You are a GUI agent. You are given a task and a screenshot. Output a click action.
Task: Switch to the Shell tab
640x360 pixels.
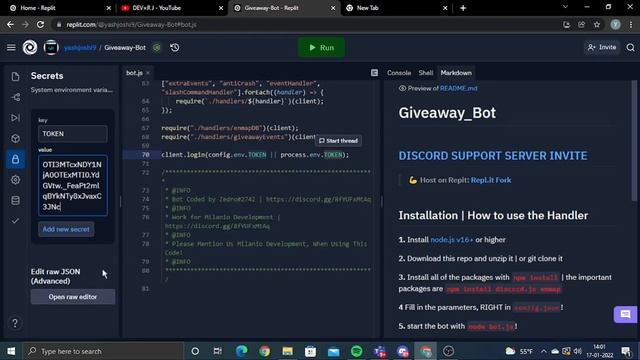[x=426, y=73]
